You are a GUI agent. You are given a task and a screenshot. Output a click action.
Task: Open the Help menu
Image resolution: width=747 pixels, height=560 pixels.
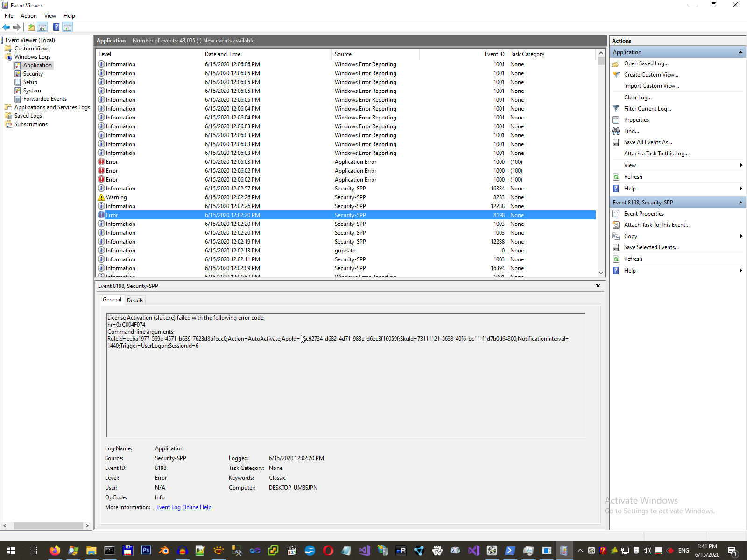[x=69, y=16]
